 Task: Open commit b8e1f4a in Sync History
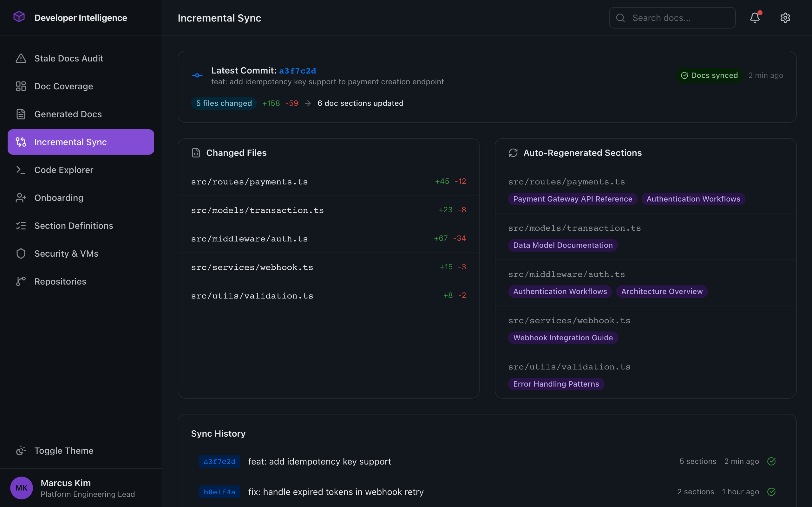point(219,491)
